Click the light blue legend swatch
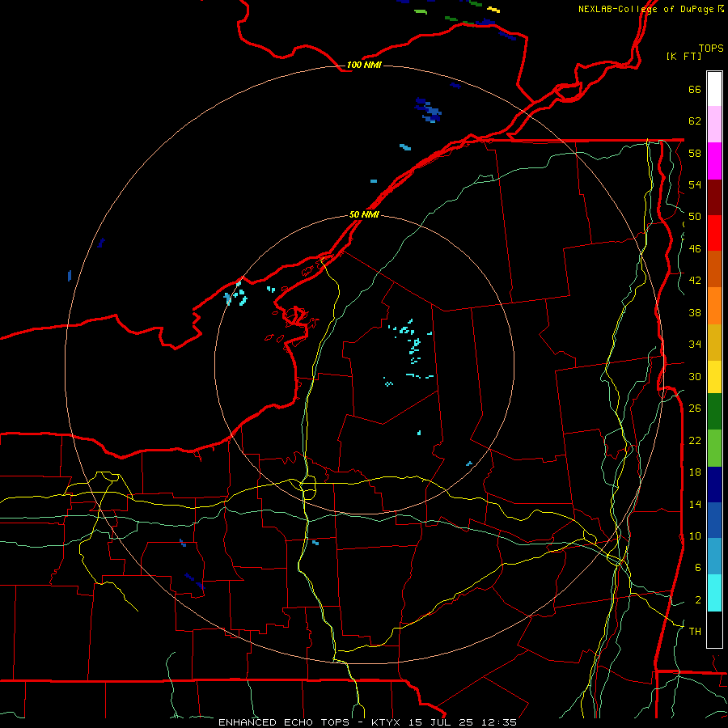The height and width of the screenshot is (728, 728). (714, 557)
